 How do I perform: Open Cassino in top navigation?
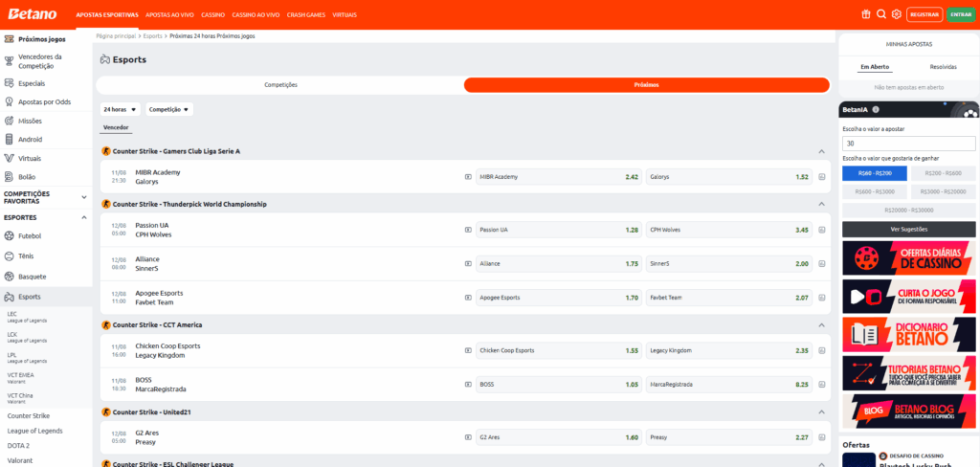pyautogui.click(x=212, y=14)
